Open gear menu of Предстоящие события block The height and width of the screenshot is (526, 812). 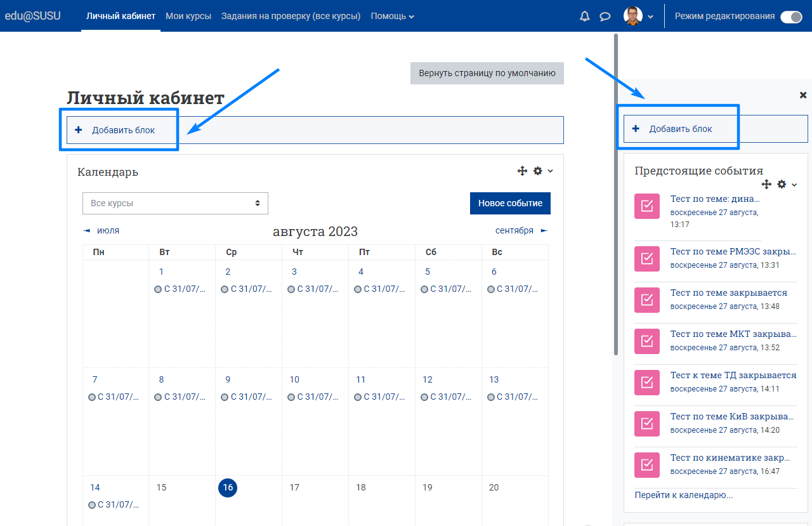[782, 184]
